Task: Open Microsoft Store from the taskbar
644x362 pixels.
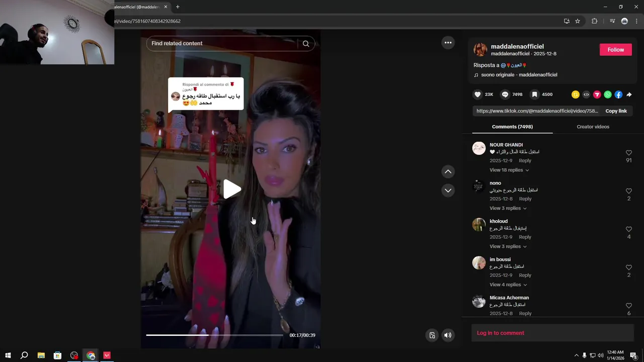Action: (x=58, y=355)
